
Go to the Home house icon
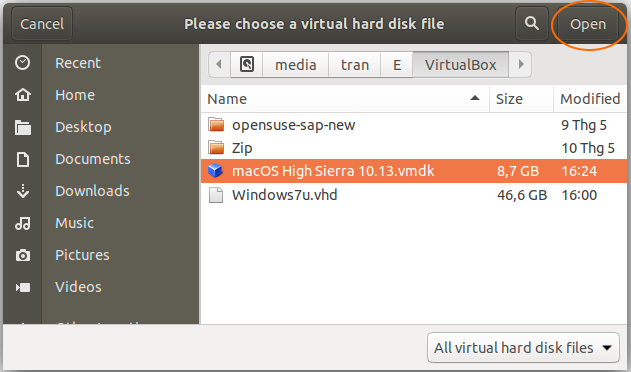pos(23,95)
